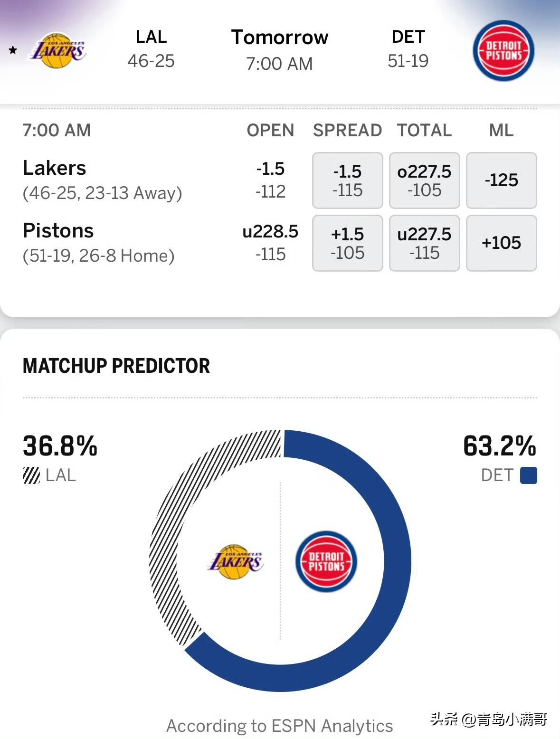
Task: Tap the blue Detroit segment of the donut chart
Action: (390, 560)
